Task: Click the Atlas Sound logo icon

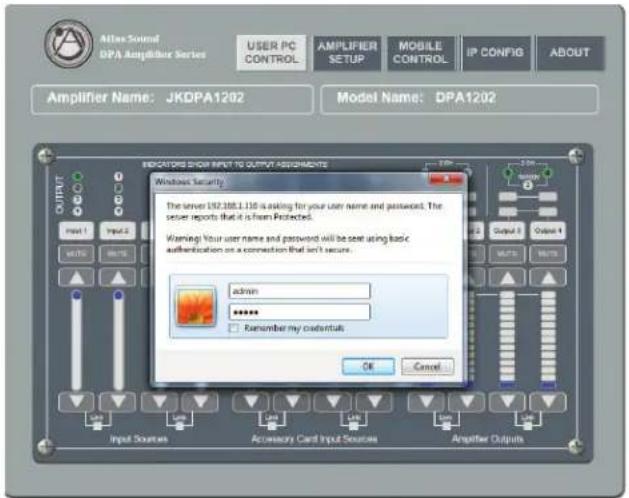Action: click(x=69, y=44)
